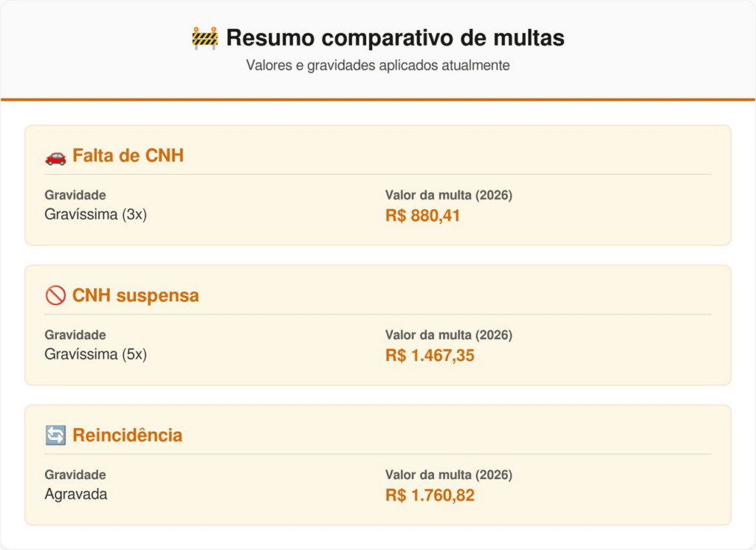Click the red car icon
This screenshot has width=756, height=550.
click(x=55, y=157)
